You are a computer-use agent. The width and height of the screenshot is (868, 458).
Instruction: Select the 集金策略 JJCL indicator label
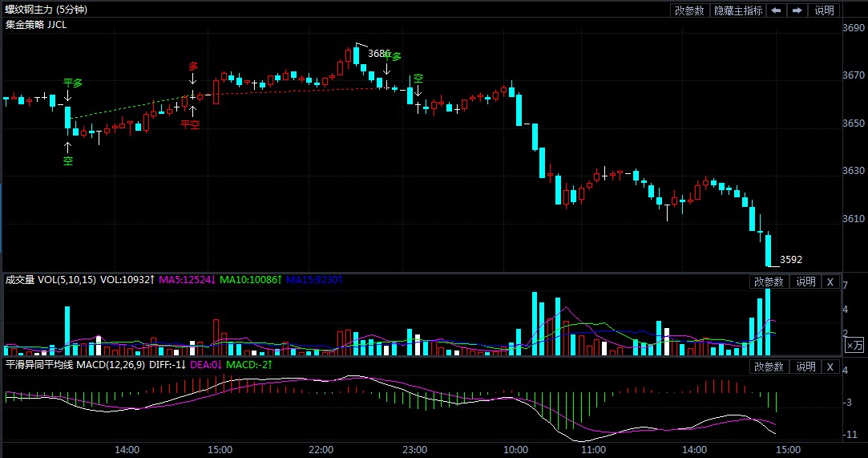36,25
